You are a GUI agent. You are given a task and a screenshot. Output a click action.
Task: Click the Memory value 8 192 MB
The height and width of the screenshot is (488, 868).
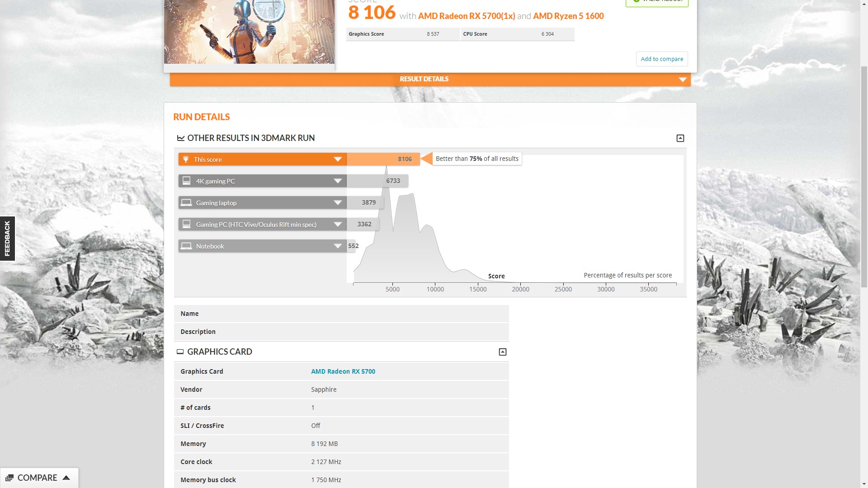(324, 444)
